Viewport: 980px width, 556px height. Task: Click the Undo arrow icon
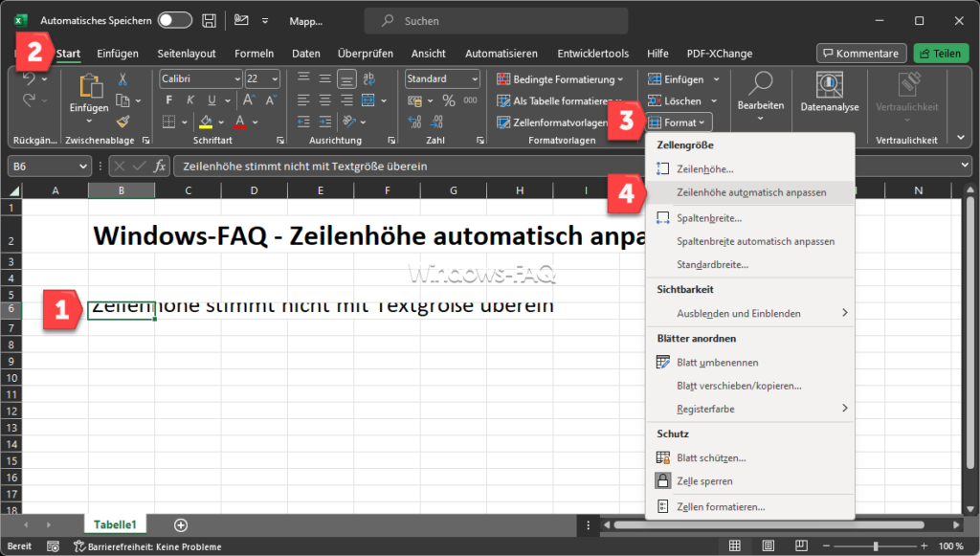pyautogui.click(x=29, y=78)
